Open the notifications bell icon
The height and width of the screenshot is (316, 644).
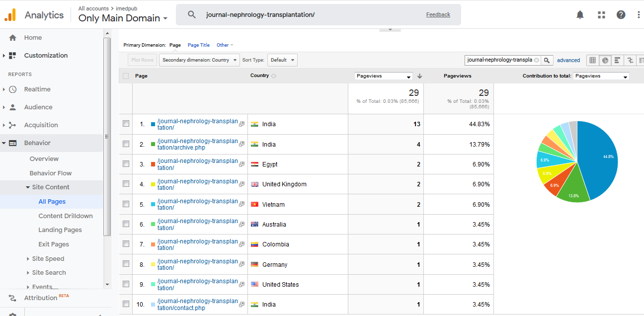click(580, 15)
